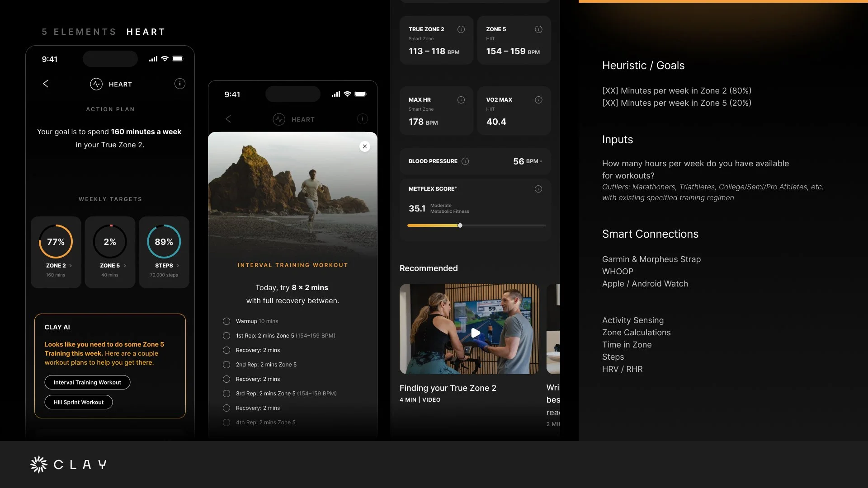This screenshot has height=488, width=868.
Task: Open info icon beside HEART header
Action: [180, 84]
